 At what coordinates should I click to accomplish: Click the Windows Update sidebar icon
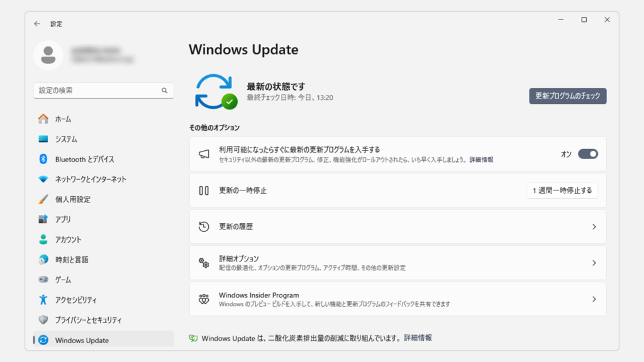tap(43, 340)
